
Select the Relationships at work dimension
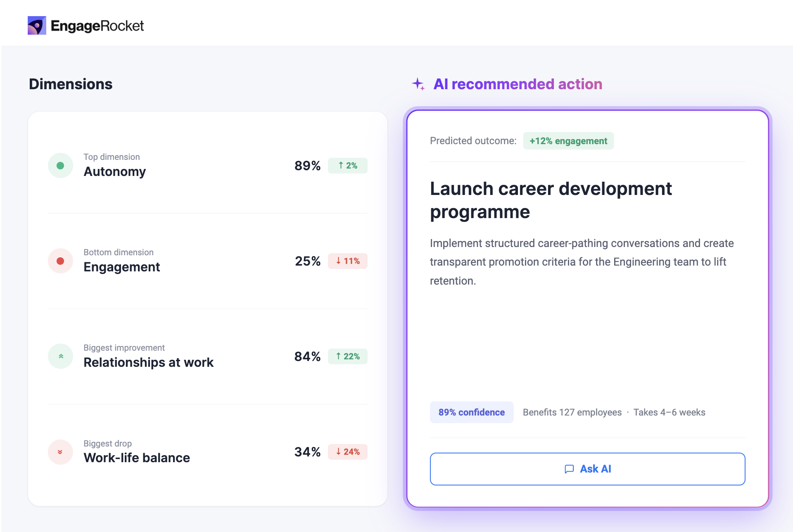point(208,356)
